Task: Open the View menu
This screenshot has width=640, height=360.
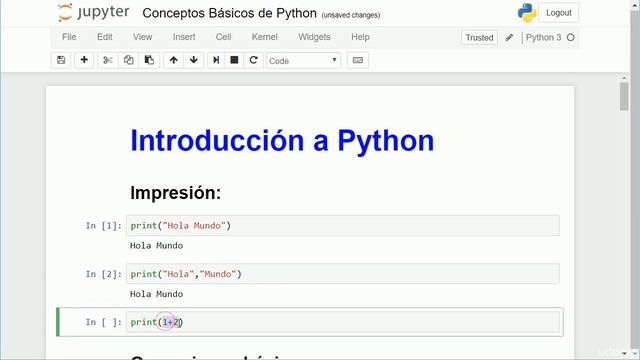Action: pos(142,37)
